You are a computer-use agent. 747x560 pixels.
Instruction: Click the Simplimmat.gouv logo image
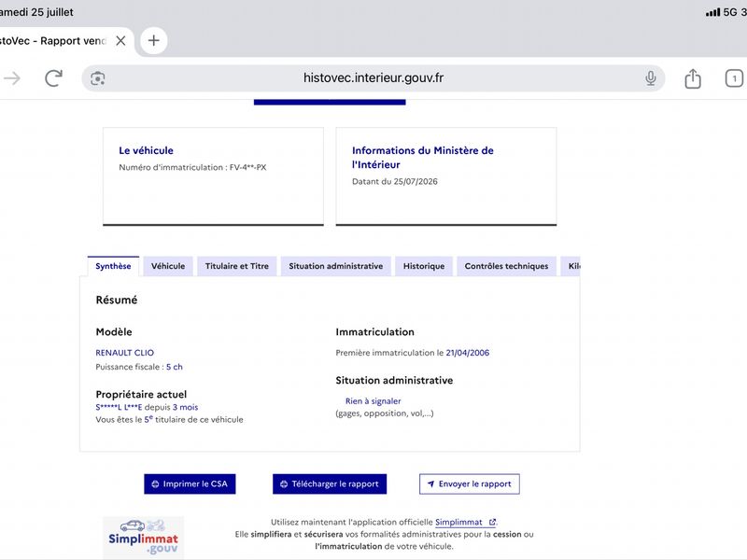(144, 538)
